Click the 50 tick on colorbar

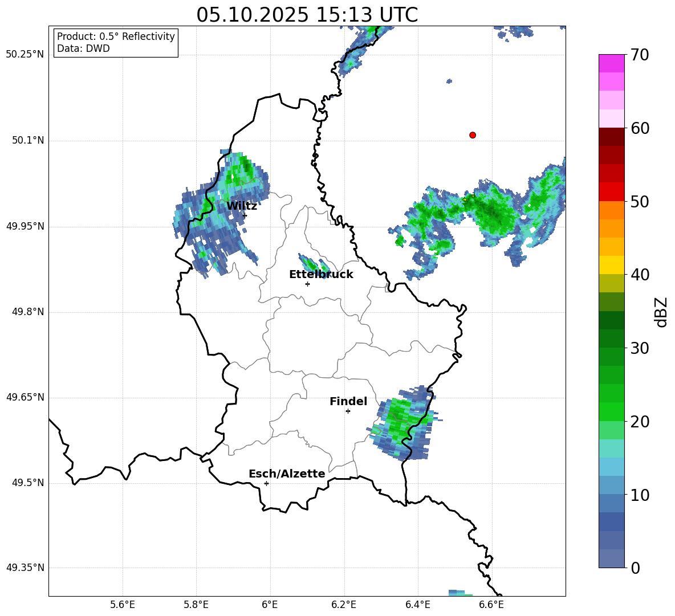pyautogui.click(x=640, y=201)
